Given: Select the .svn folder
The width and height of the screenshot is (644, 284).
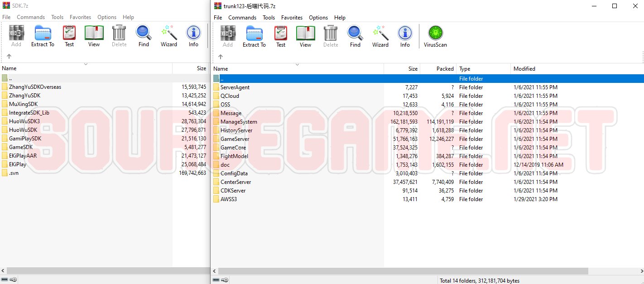Looking at the screenshot, I should click(14, 173).
